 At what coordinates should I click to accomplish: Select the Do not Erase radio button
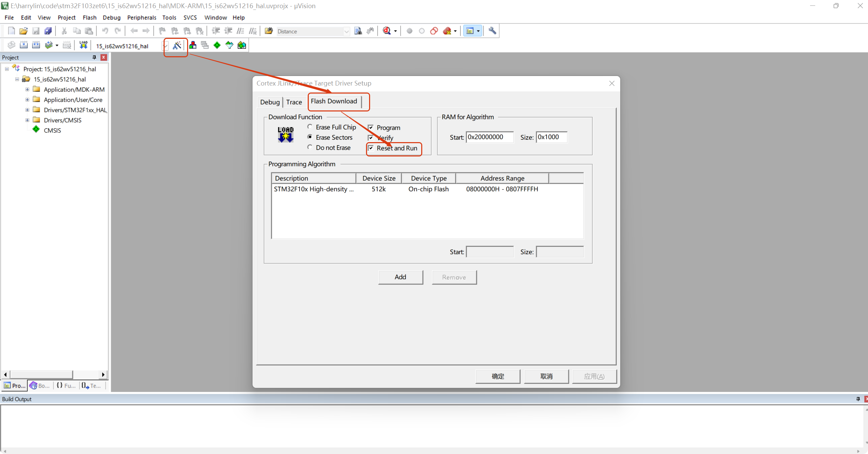click(x=310, y=147)
